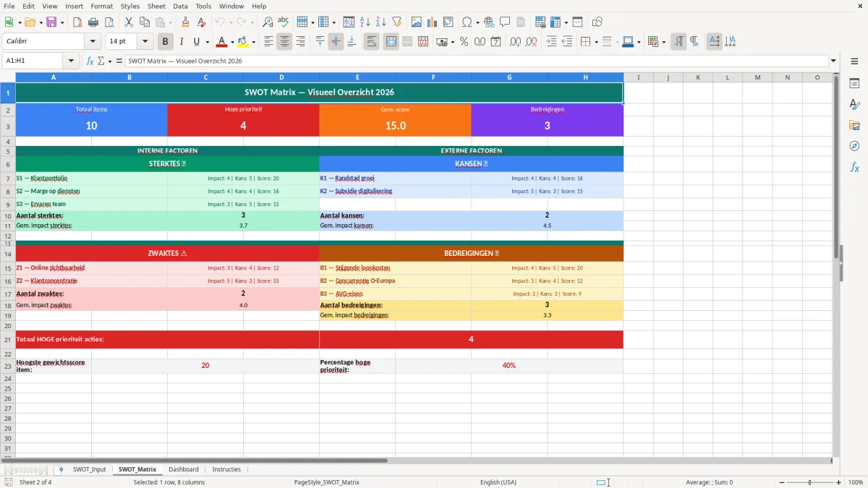Toggle Align Right

point(300,42)
